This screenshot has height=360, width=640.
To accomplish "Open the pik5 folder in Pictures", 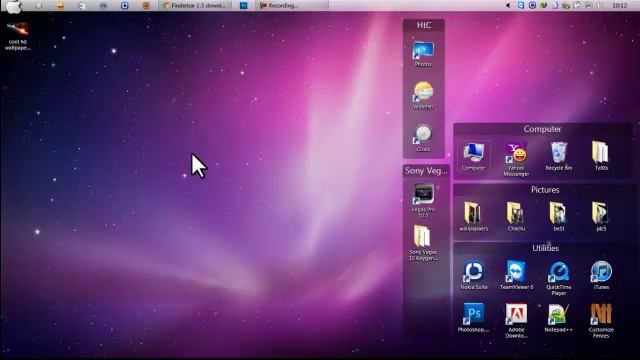I will 601,217.
